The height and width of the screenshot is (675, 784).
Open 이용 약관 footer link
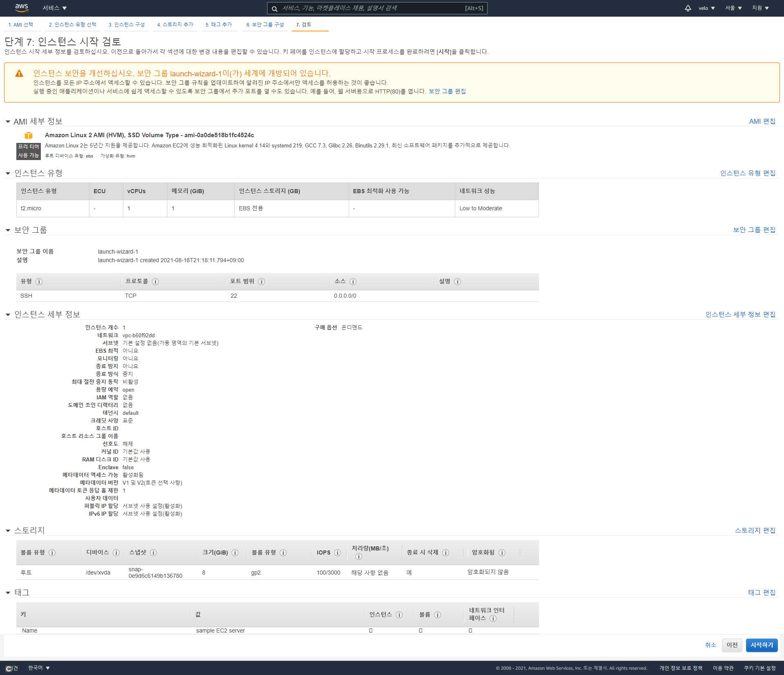pos(723,668)
